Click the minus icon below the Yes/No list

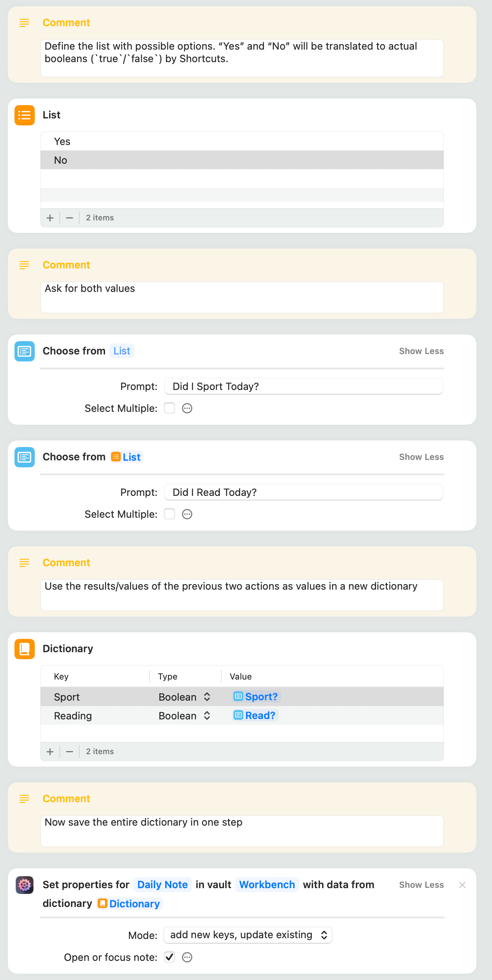pos(70,218)
